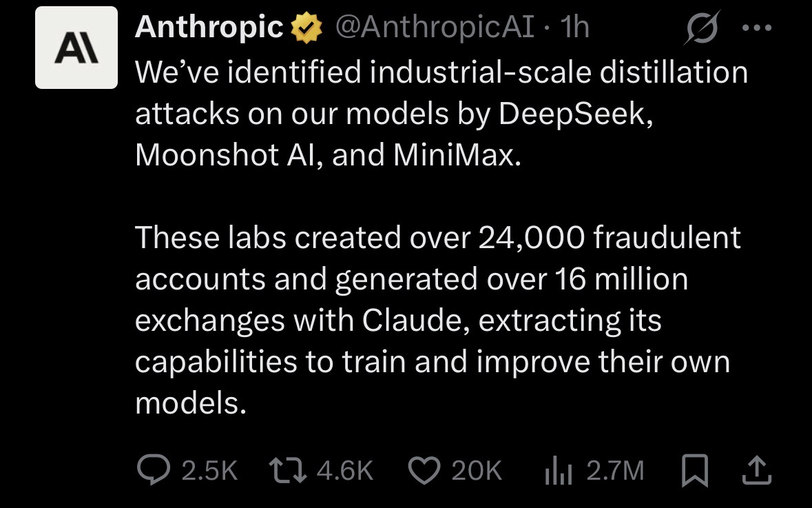
Task: Click the gold verified badge
Action: 306,28
